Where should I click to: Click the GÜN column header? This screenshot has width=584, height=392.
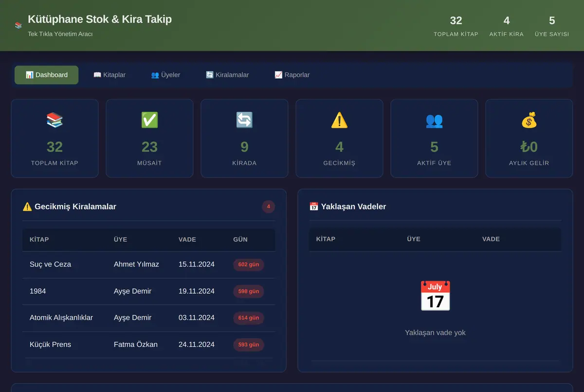(x=240, y=239)
